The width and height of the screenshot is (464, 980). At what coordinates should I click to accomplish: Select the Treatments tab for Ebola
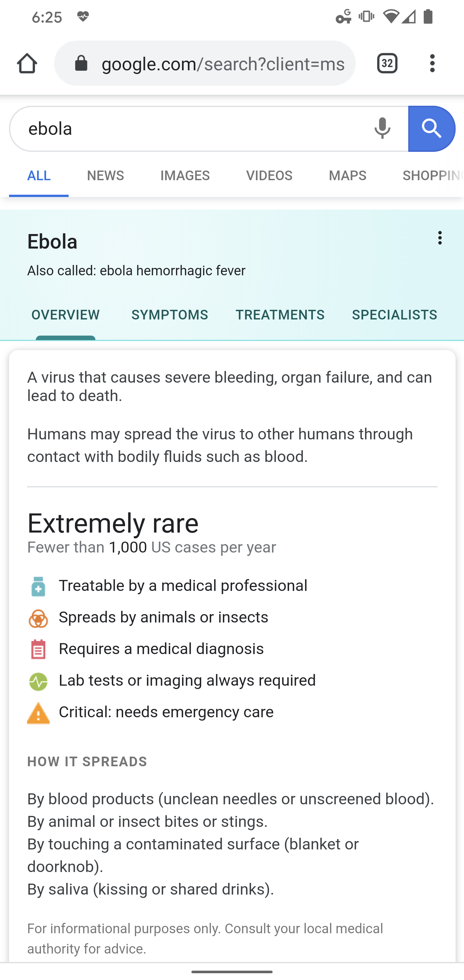tap(280, 315)
